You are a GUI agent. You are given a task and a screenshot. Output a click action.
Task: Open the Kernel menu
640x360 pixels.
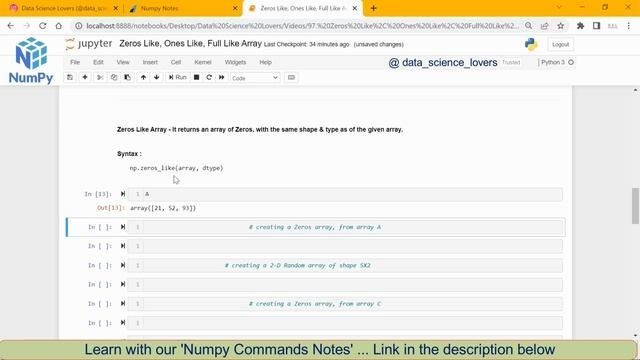pos(203,62)
